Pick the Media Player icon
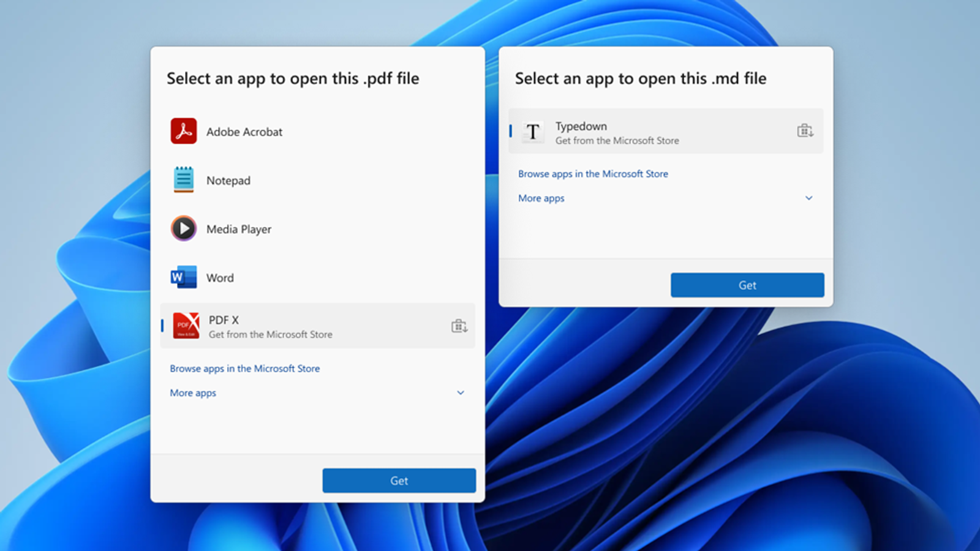Image resolution: width=980 pixels, height=551 pixels. point(184,228)
